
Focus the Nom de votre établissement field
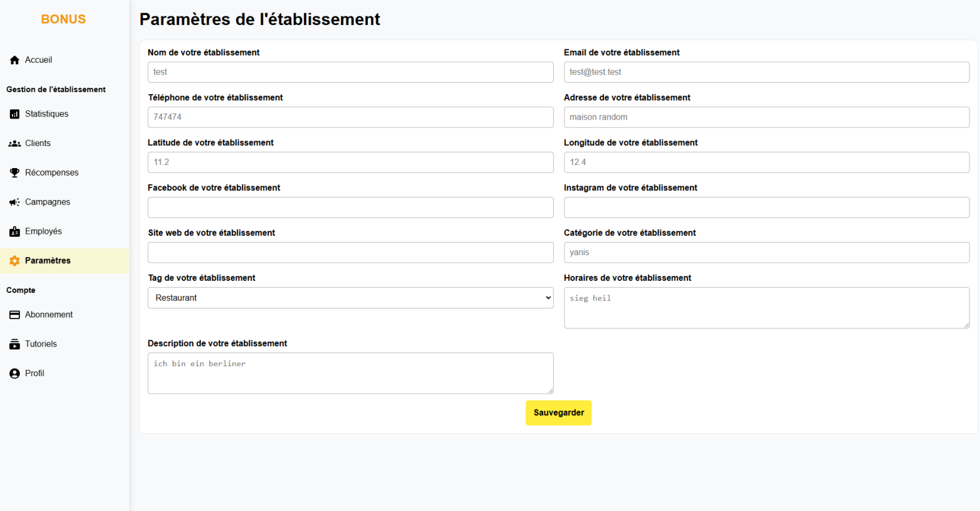point(350,72)
